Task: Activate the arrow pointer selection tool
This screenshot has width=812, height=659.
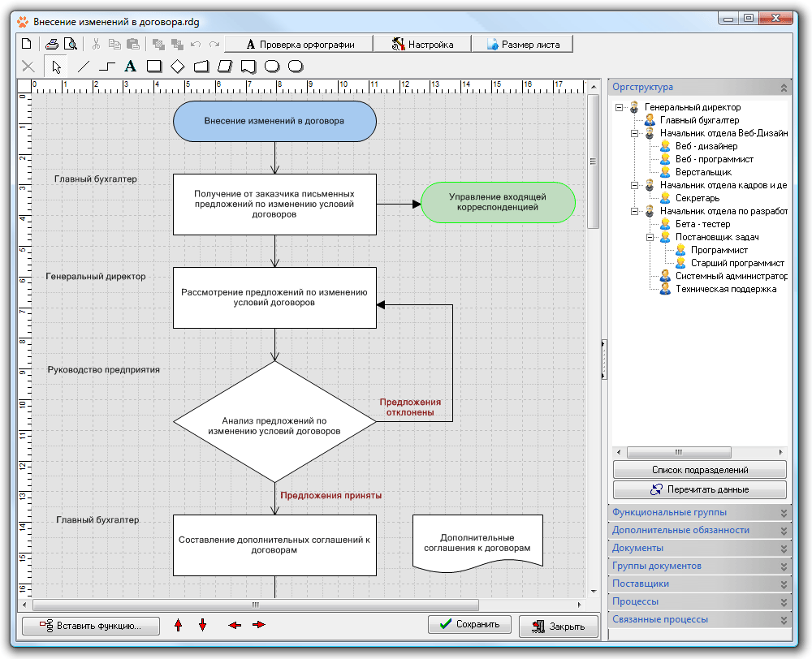Action: (56, 67)
